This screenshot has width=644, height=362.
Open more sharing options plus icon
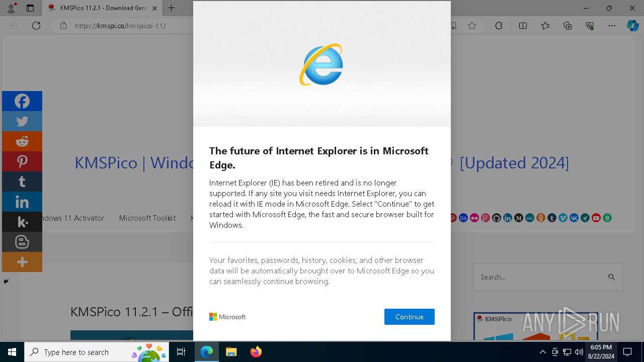point(22,262)
